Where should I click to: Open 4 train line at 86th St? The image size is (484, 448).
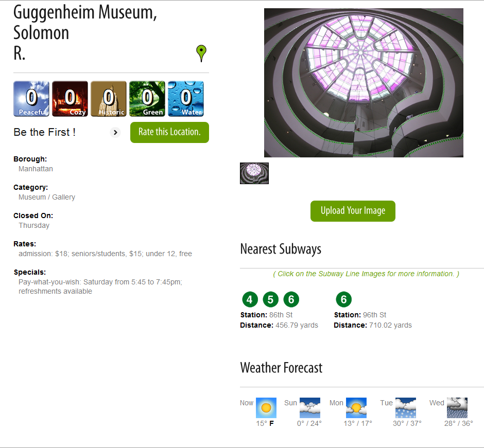pos(250,299)
